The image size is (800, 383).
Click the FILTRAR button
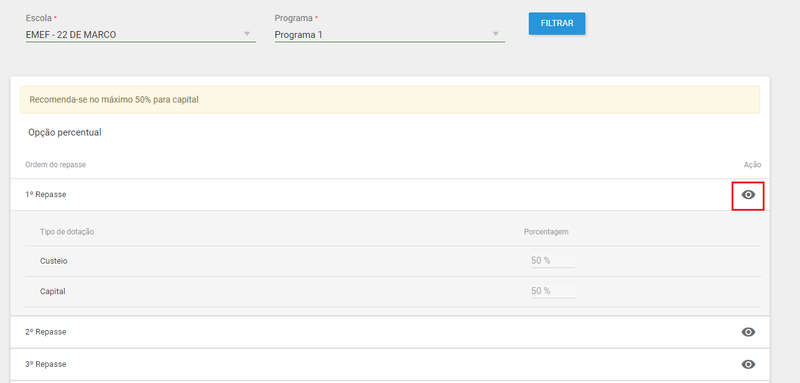557,23
